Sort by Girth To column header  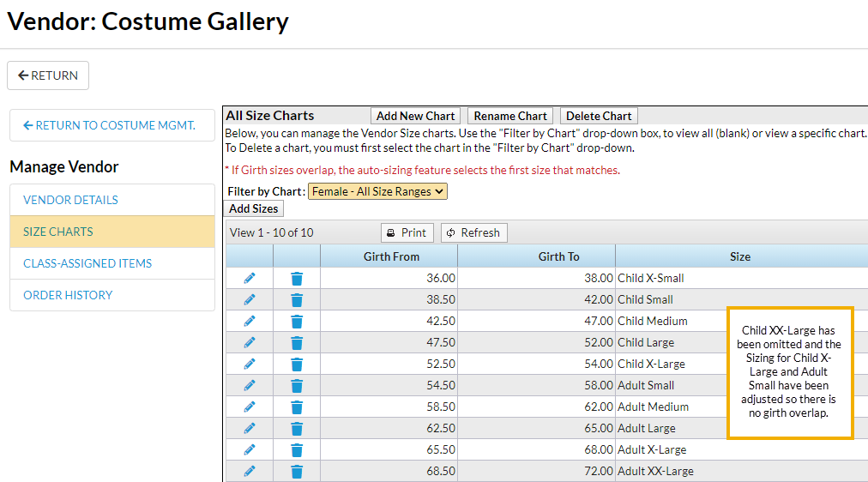click(x=536, y=256)
